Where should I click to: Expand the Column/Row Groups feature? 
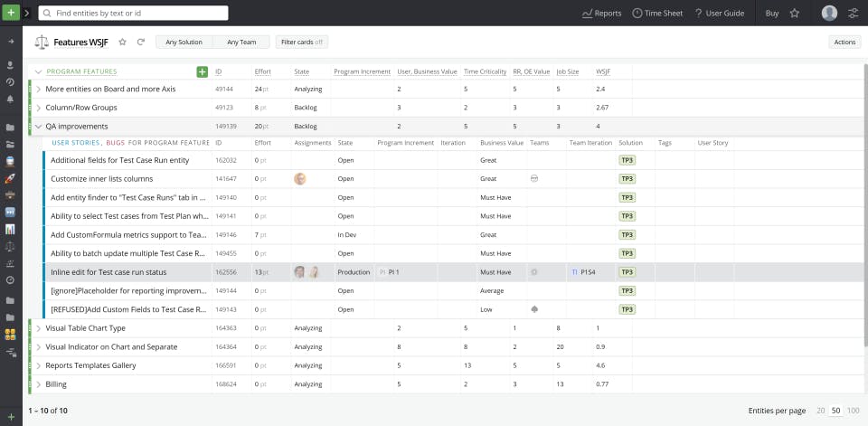pyautogui.click(x=38, y=108)
